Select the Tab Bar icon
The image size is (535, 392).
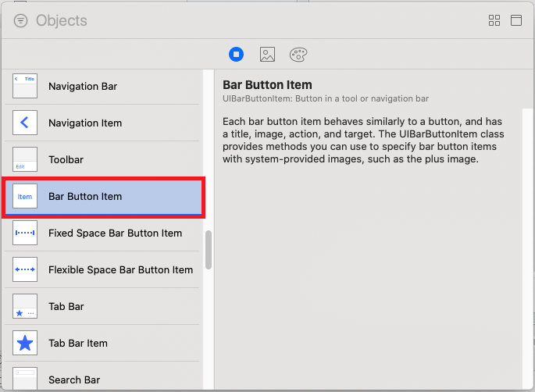coord(25,306)
